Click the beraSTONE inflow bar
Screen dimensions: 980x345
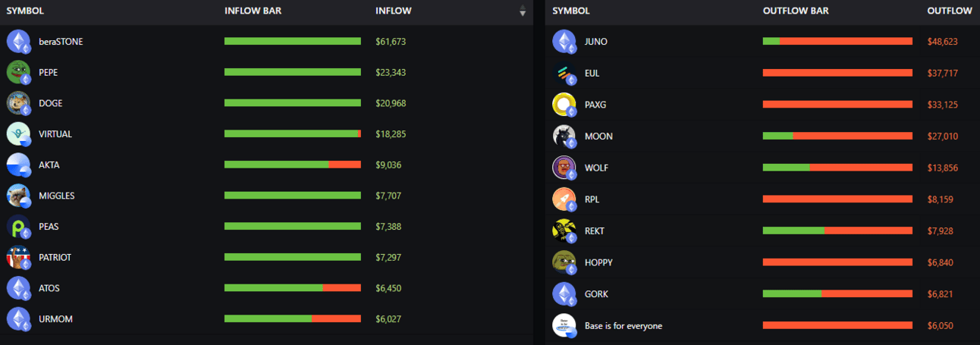(293, 41)
